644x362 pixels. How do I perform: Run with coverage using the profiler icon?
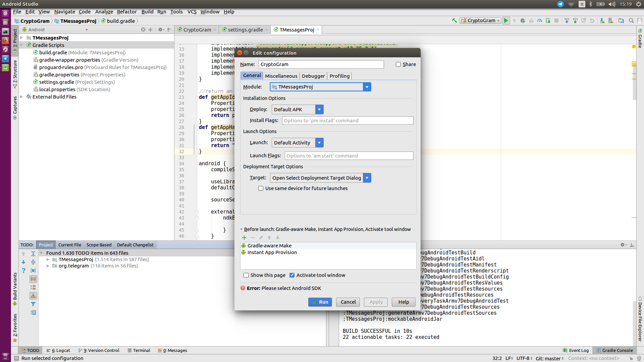coord(539,20)
